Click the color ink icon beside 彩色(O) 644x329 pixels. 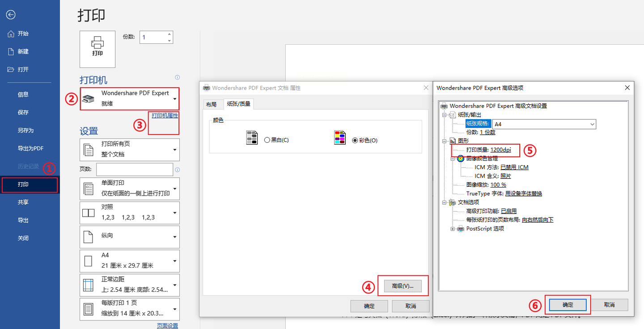click(340, 138)
